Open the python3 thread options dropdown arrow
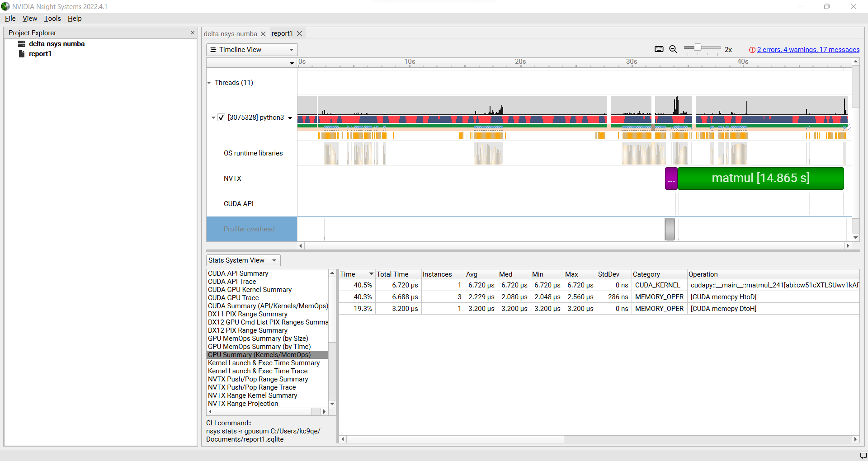This screenshot has width=868, height=461. tap(290, 118)
